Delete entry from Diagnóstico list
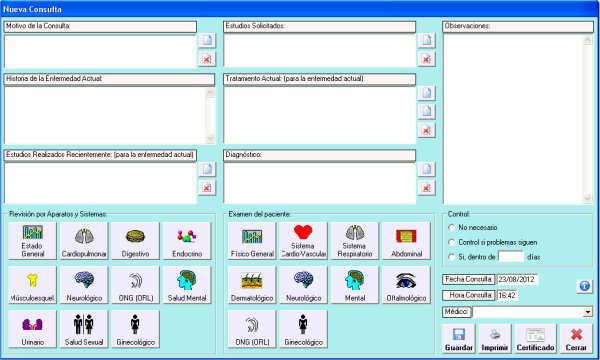 [426, 188]
